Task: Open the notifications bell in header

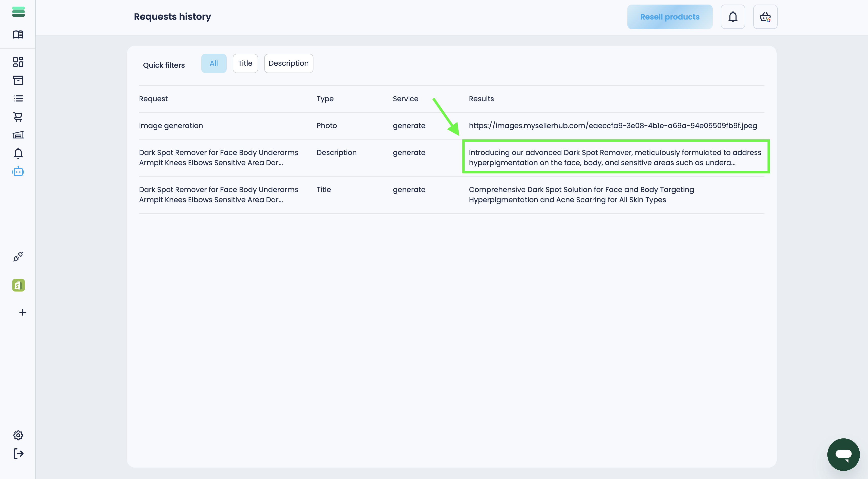Action: coord(732,17)
